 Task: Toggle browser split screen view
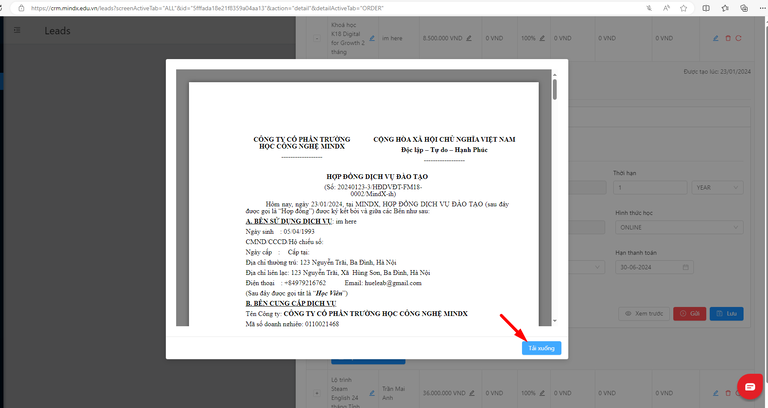click(706, 8)
